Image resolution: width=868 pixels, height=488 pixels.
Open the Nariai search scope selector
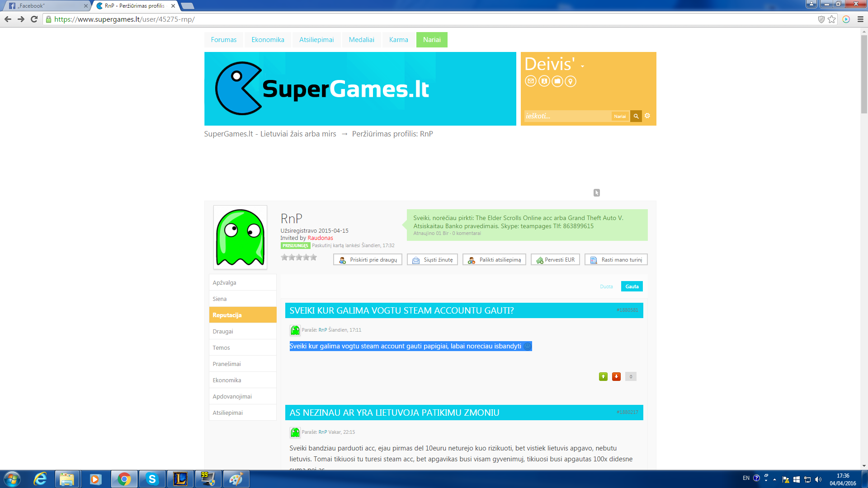click(x=620, y=116)
